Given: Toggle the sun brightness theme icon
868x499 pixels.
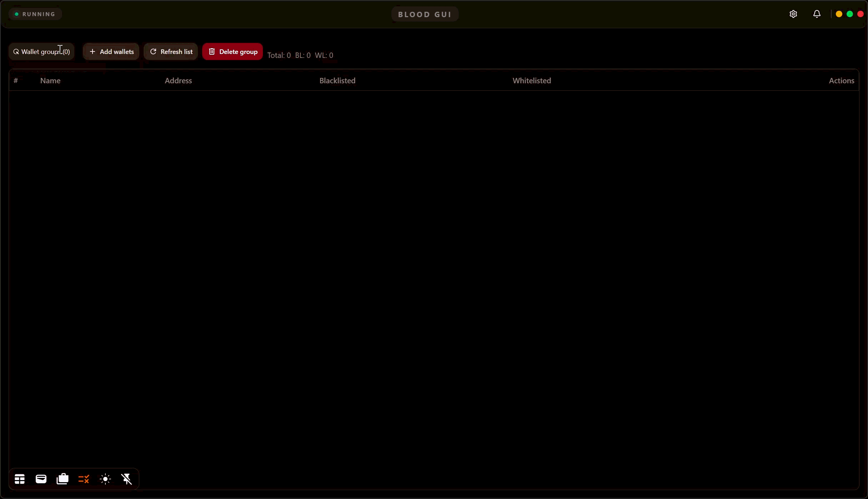Looking at the screenshot, I should tap(105, 479).
